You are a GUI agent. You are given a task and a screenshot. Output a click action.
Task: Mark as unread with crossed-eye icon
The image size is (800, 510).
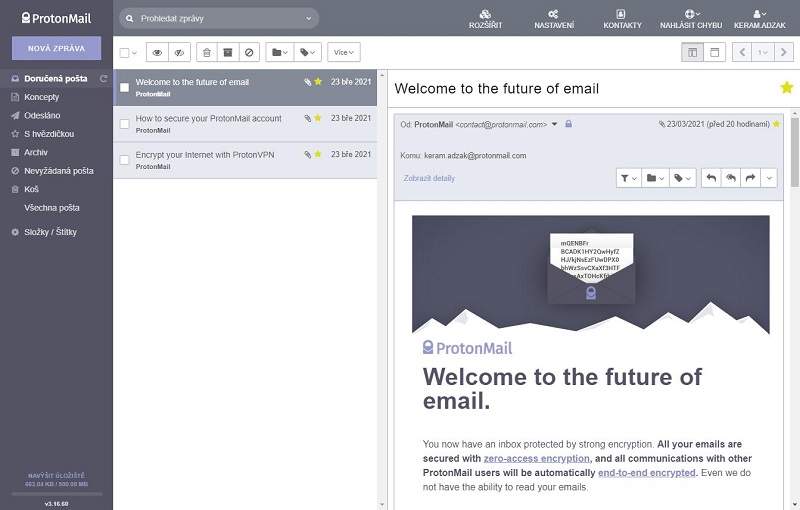pos(179,52)
